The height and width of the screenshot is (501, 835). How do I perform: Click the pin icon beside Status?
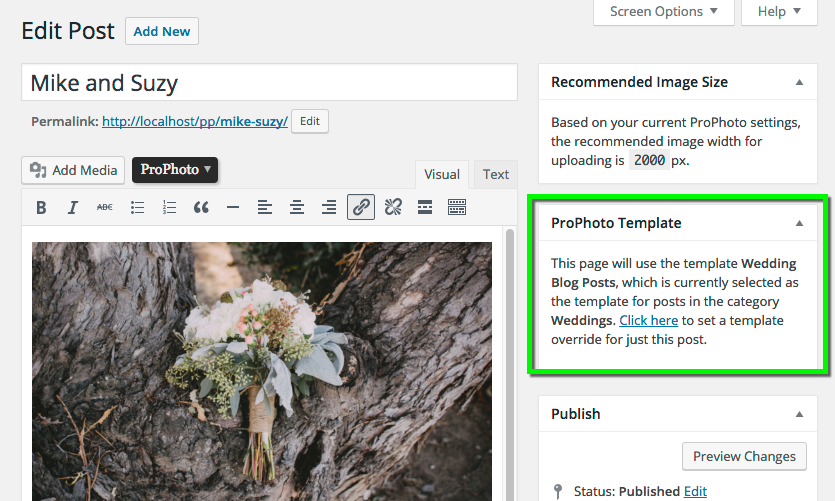(558, 491)
